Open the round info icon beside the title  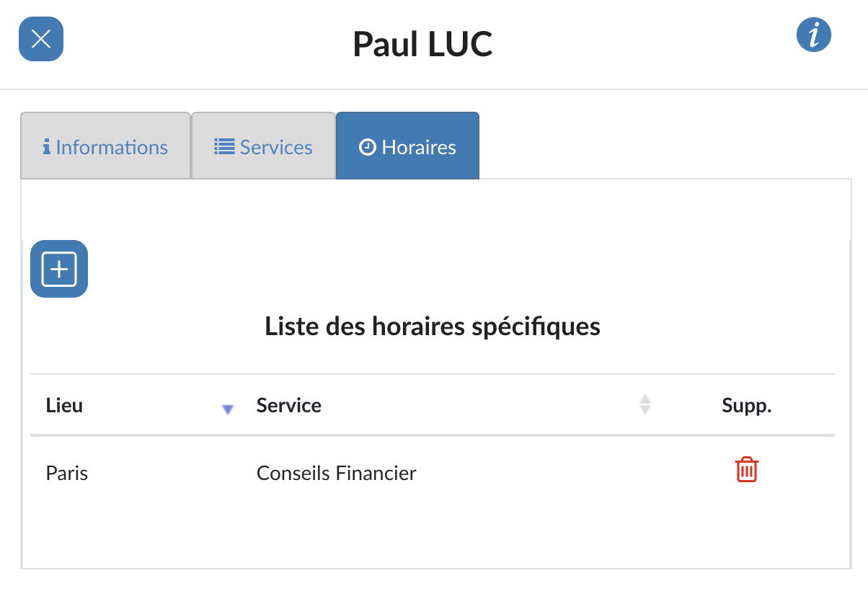coord(814,35)
